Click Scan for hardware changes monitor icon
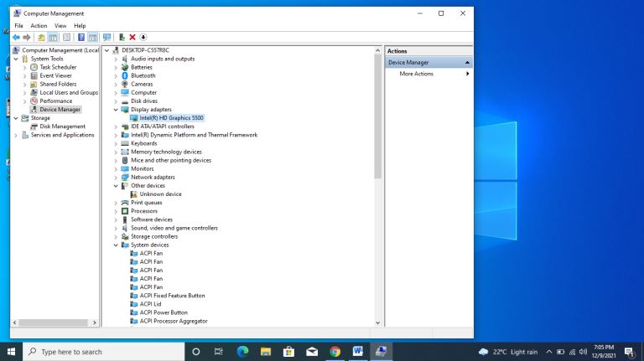 coord(106,38)
